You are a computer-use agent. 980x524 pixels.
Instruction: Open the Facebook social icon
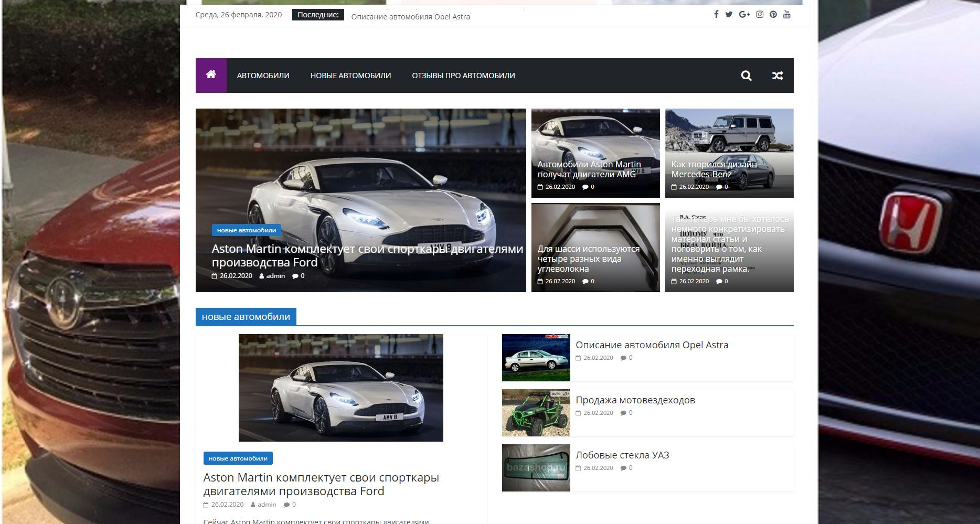point(716,15)
